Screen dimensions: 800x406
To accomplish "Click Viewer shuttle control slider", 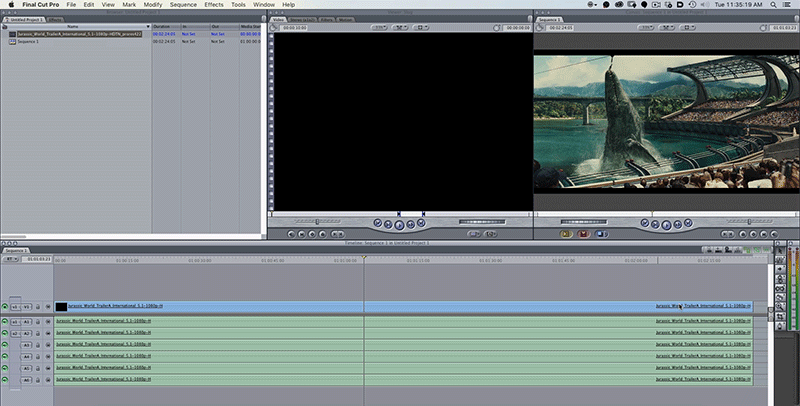I will click(317, 221).
